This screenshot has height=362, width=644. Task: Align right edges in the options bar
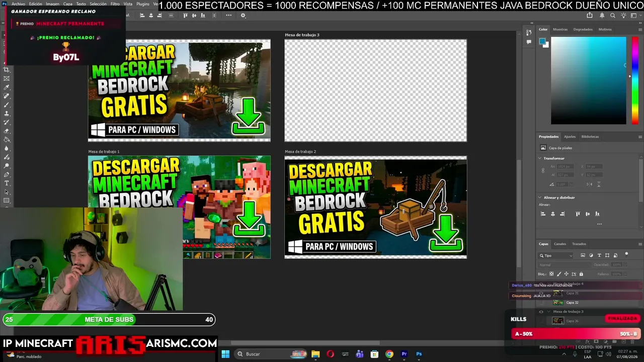coord(160,16)
